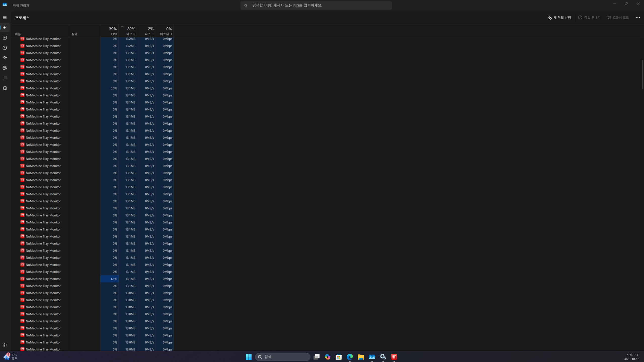Open the Services sidebar icon
The height and width of the screenshot is (362, 644).
tap(5, 88)
